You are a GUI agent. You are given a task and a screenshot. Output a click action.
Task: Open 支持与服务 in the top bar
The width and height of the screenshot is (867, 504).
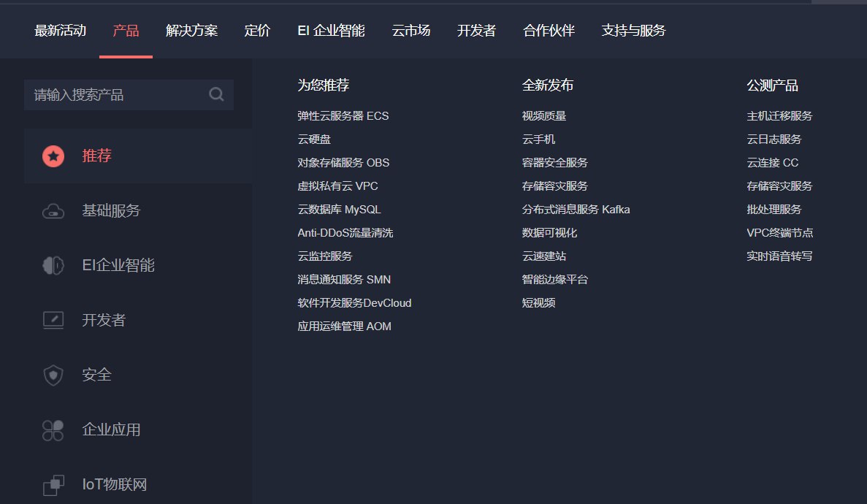point(633,31)
